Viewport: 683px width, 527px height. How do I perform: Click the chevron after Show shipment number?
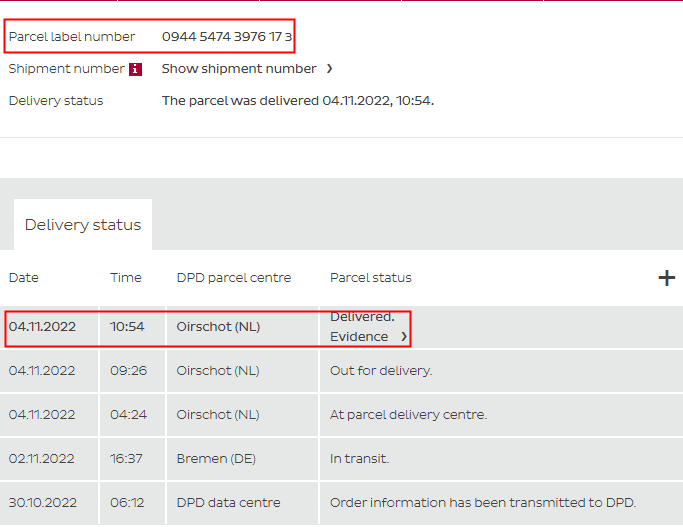[x=329, y=69]
